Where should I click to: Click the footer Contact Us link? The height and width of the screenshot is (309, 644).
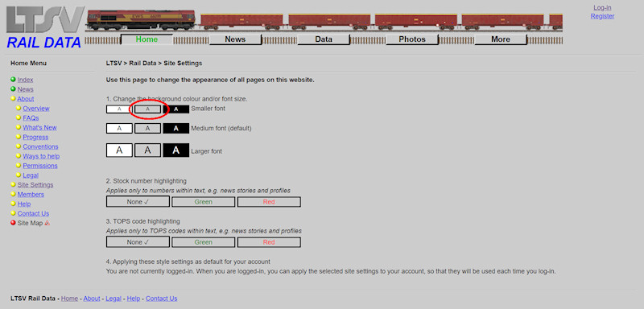162,299
